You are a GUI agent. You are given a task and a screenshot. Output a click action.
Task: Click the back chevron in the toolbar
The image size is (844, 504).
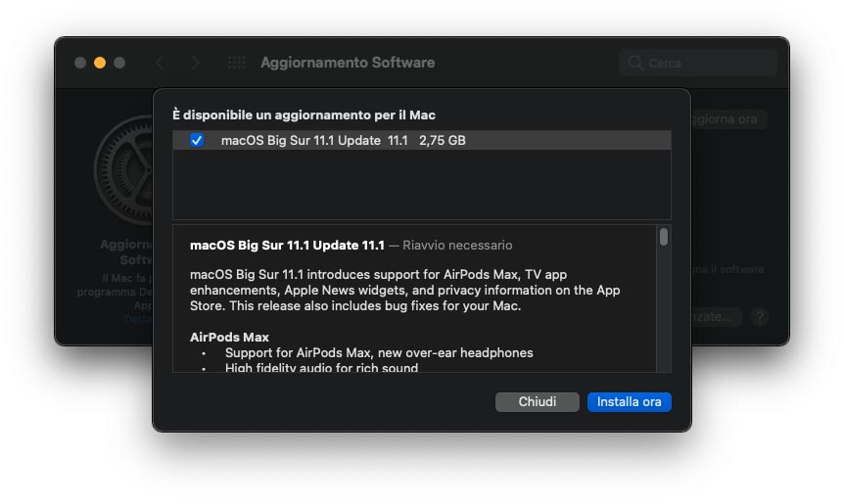[x=160, y=63]
